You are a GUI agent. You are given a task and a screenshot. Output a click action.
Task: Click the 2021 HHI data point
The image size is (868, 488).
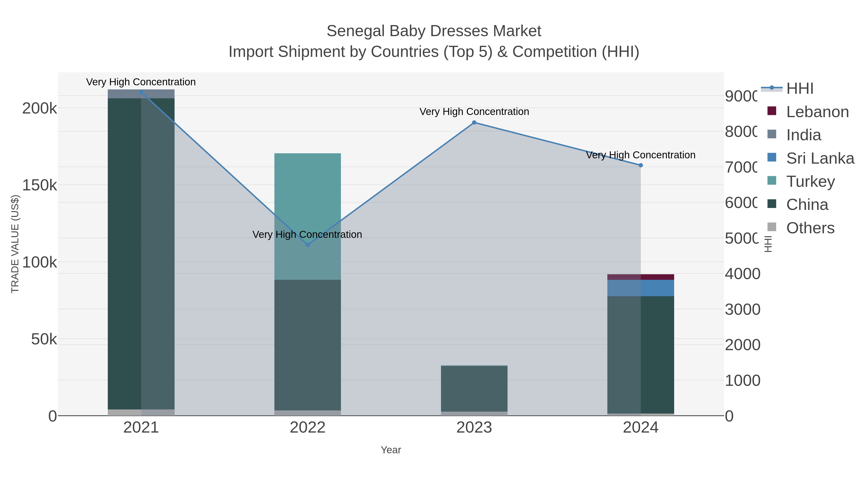coord(141,93)
